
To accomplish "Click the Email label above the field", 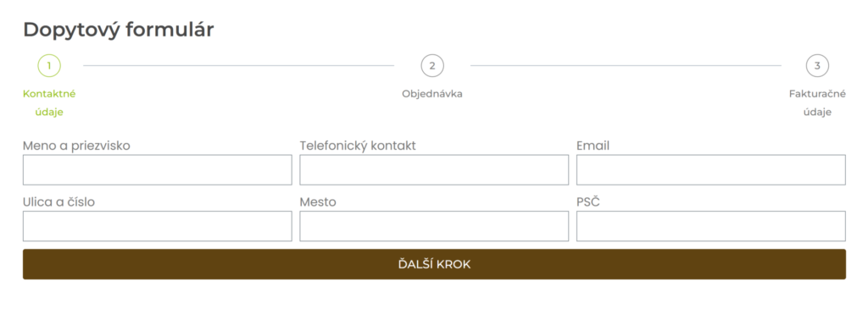I will (x=593, y=146).
